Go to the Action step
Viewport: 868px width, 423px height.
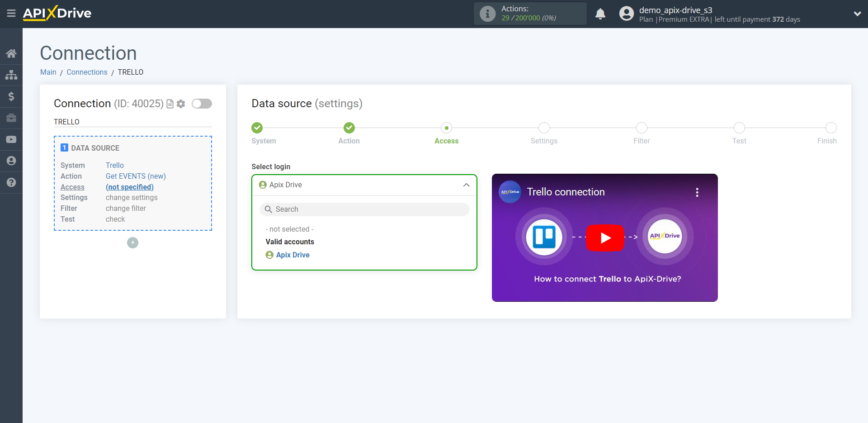(x=349, y=128)
